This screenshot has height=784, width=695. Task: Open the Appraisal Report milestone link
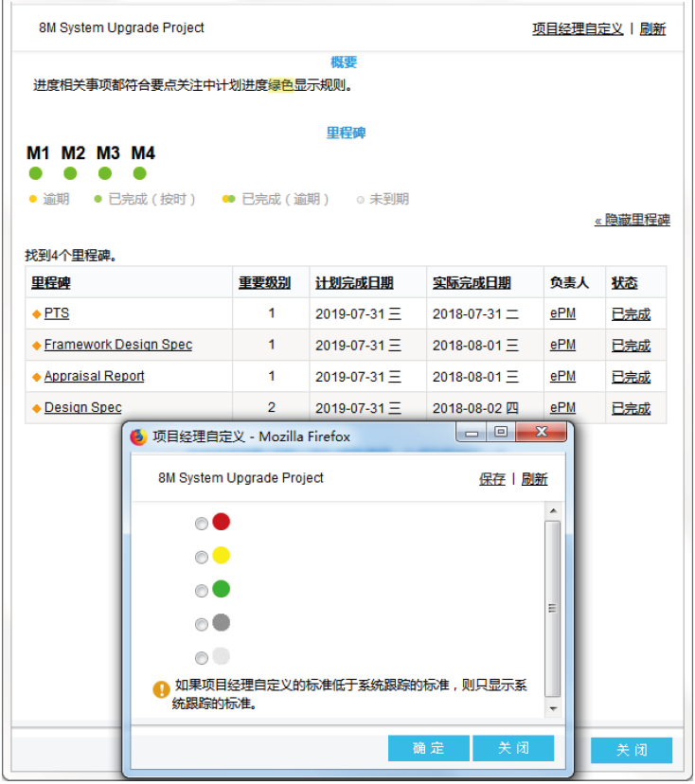click(x=94, y=377)
